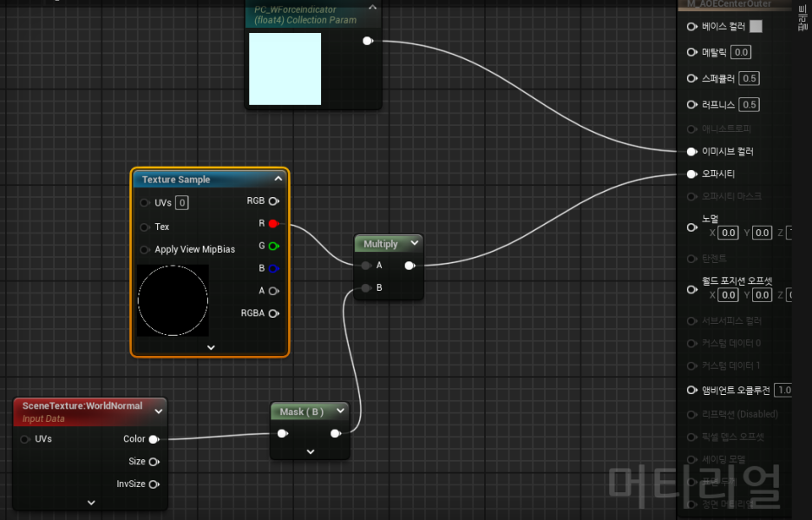The width and height of the screenshot is (812, 520).
Task: Click Collection Param light cyan color preview
Action: coord(285,69)
